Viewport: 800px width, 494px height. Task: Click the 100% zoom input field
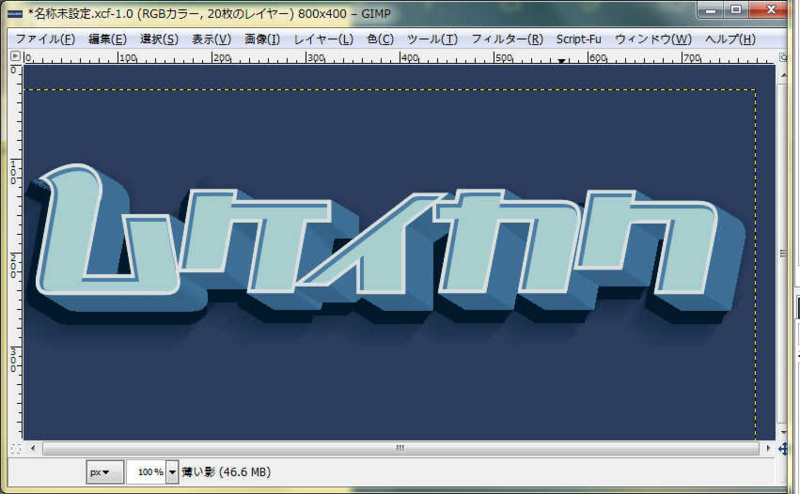[146, 472]
